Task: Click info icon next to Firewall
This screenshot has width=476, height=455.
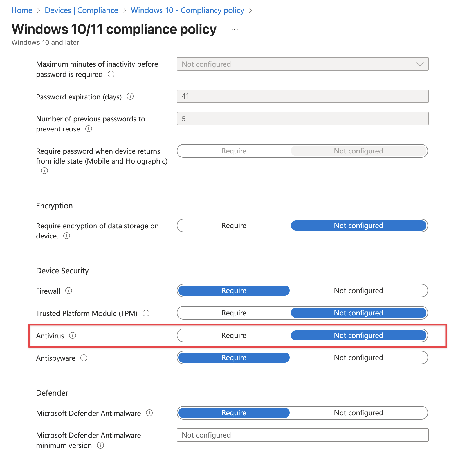Action: [x=69, y=291]
